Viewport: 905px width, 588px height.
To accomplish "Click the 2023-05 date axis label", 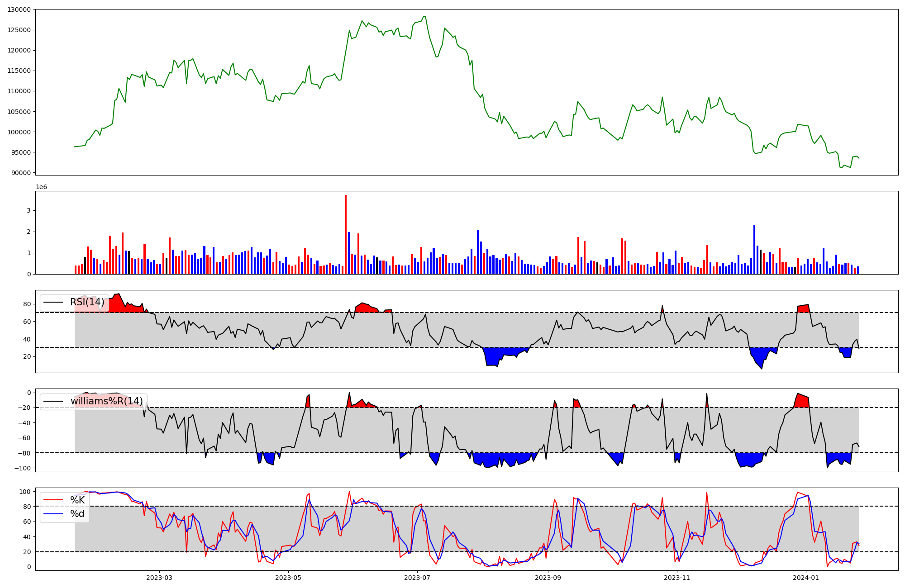I will pyautogui.click(x=288, y=578).
